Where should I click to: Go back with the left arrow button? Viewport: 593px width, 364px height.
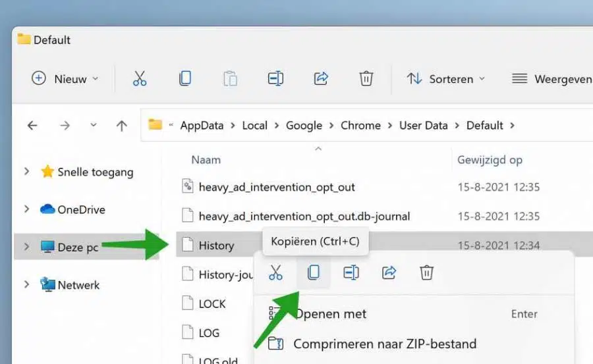[32, 126]
